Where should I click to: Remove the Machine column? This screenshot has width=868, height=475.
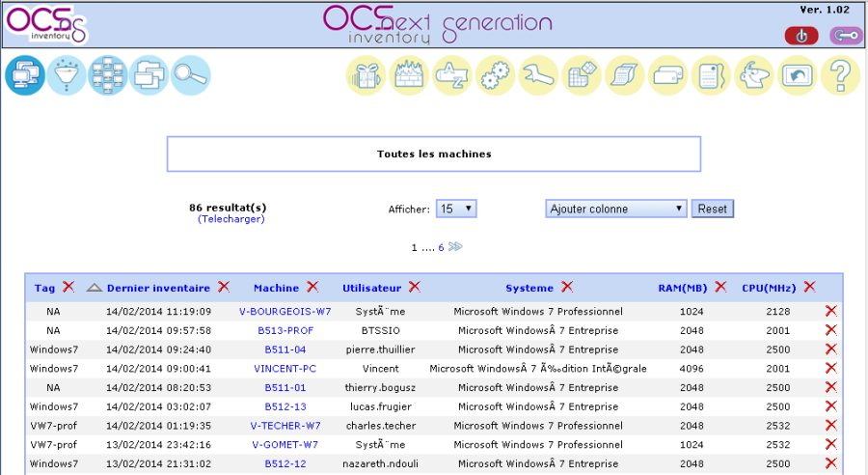(x=312, y=287)
